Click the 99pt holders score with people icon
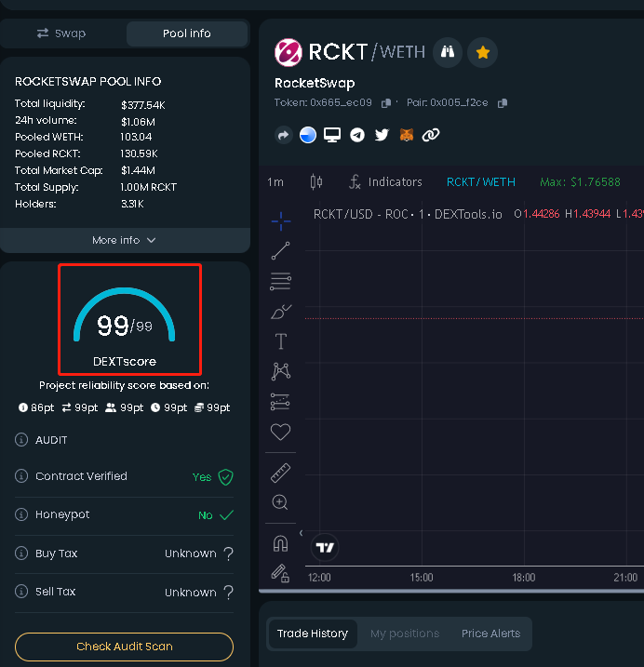This screenshot has width=644, height=667. (x=125, y=408)
